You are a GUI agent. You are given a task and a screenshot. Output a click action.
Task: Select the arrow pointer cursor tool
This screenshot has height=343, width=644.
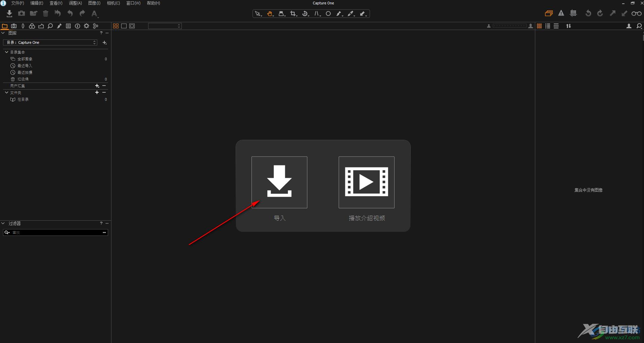pyautogui.click(x=258, y=14)
